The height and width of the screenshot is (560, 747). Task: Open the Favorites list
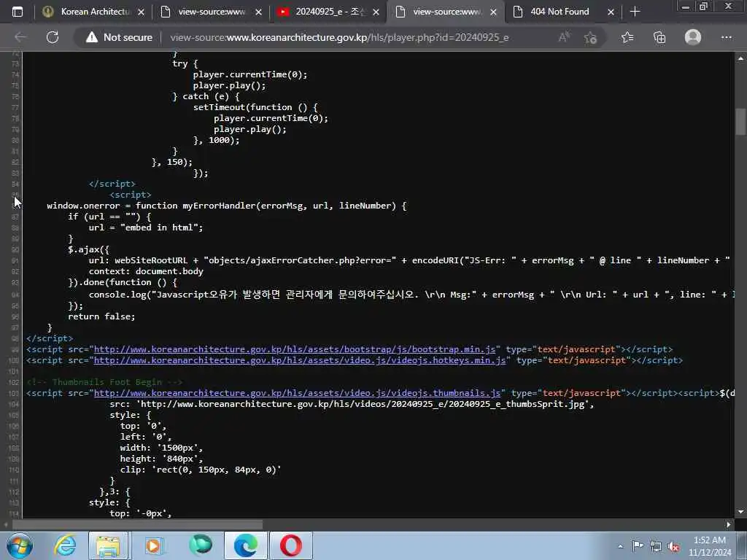click(x=627, y=37)
